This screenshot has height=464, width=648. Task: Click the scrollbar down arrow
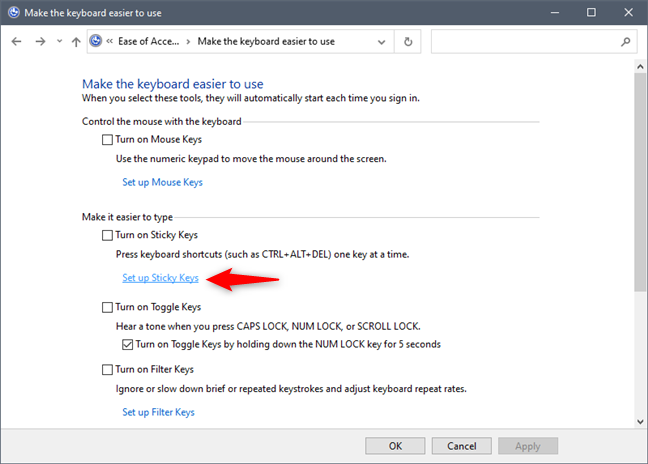click(x=640, y=422)
